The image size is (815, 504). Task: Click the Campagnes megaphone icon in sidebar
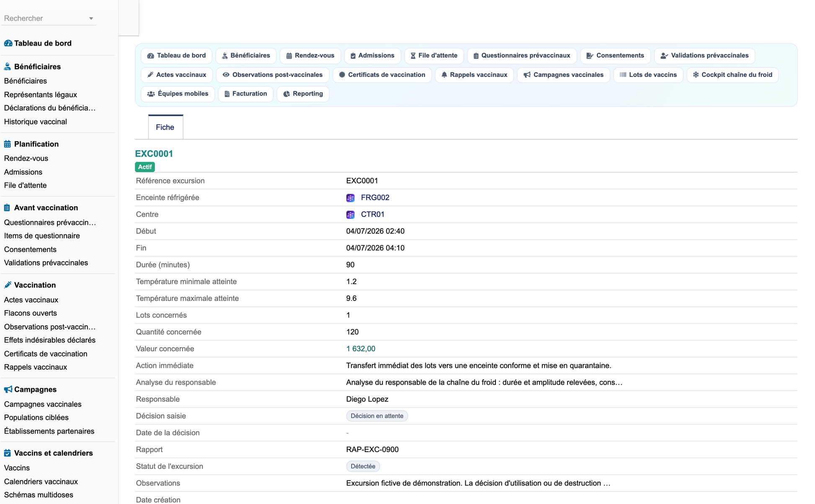(8, 389)
